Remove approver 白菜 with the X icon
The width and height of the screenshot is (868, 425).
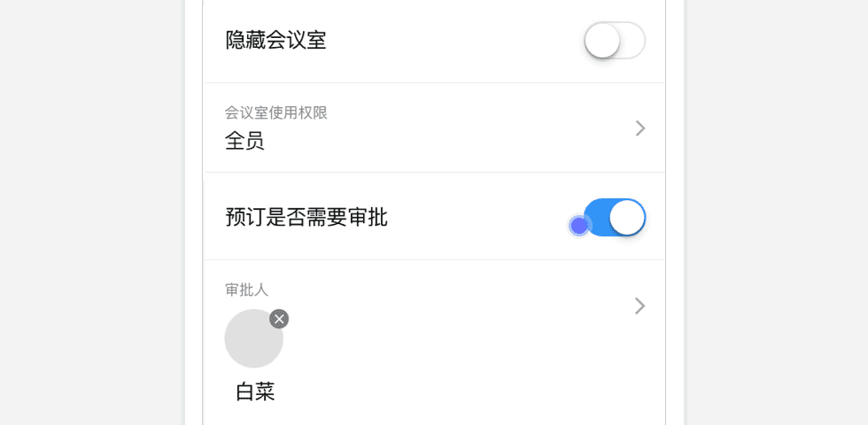[279, 319]
